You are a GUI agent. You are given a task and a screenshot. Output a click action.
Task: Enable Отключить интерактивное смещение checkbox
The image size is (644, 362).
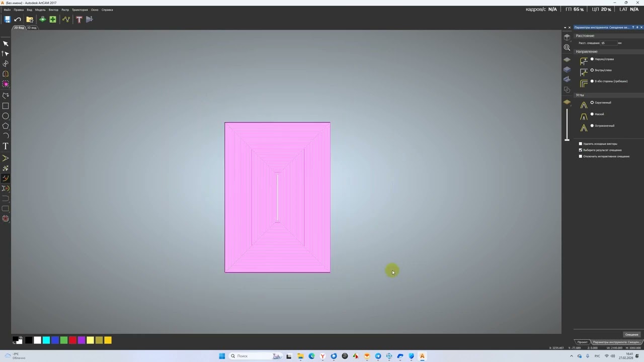click(x=581, y=156)
